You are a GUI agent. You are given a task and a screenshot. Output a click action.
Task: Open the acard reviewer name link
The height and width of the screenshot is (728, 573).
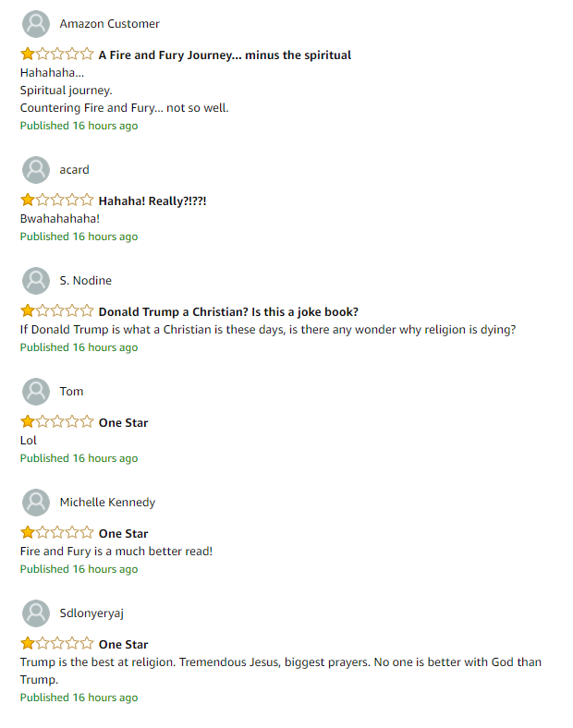click(74, 170)
